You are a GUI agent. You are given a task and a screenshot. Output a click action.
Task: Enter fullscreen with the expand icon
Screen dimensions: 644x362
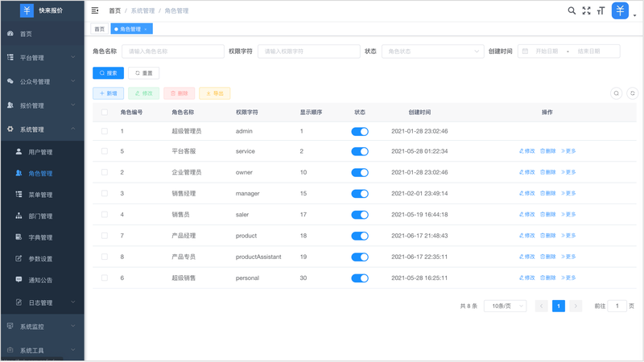pos(587,10)
